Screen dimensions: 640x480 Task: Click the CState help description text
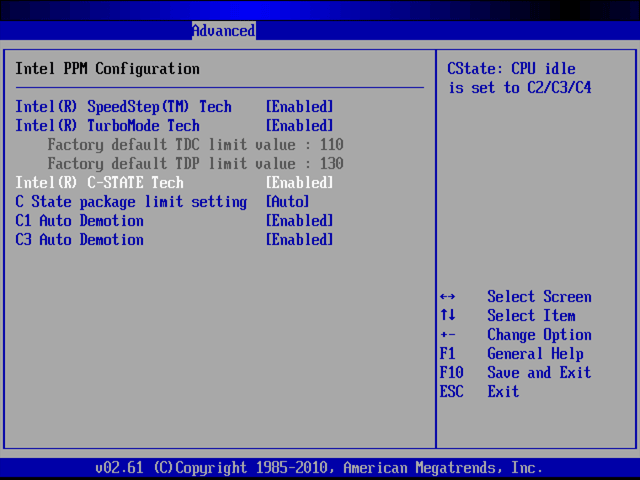pyautogui.click(x=519, y=78)
